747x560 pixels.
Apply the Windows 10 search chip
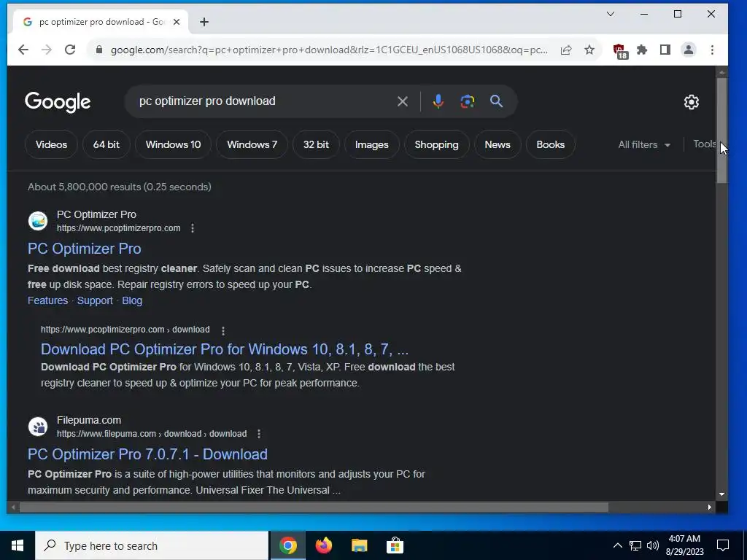pyautogui.click(x=173, y=145)
